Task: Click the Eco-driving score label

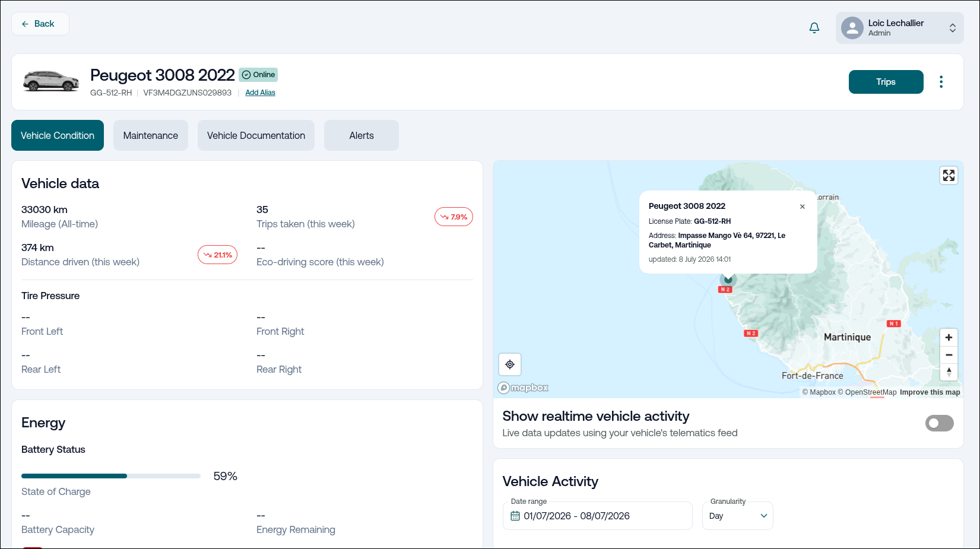Action: click(320, 262)
